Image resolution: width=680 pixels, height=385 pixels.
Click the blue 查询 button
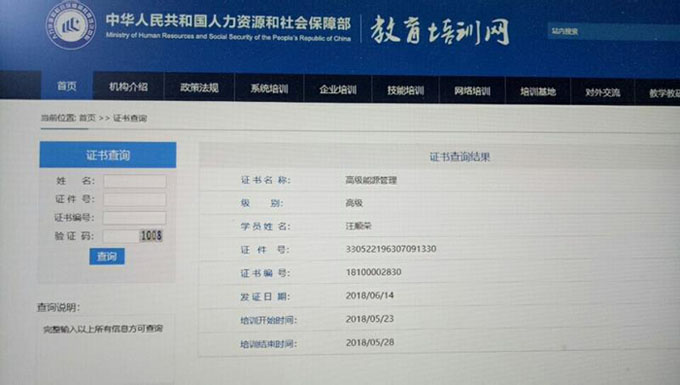[x=107, y=256]
